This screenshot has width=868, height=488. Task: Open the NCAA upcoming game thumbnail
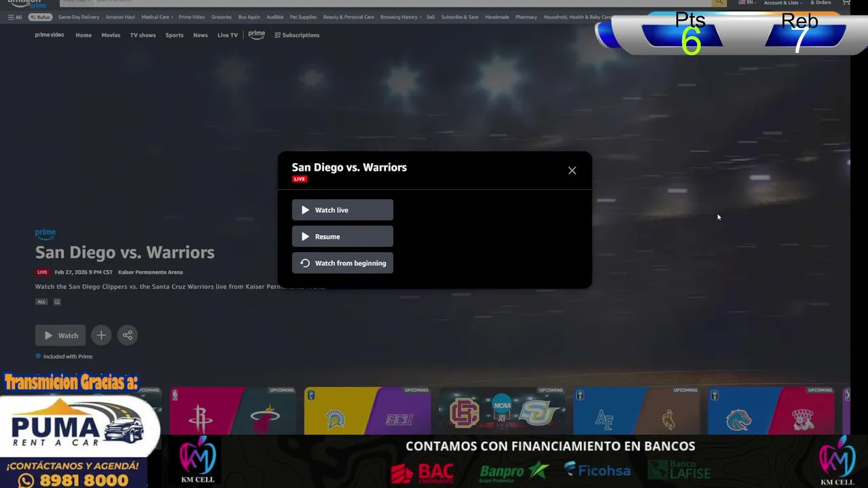click(x=502, y=411)
